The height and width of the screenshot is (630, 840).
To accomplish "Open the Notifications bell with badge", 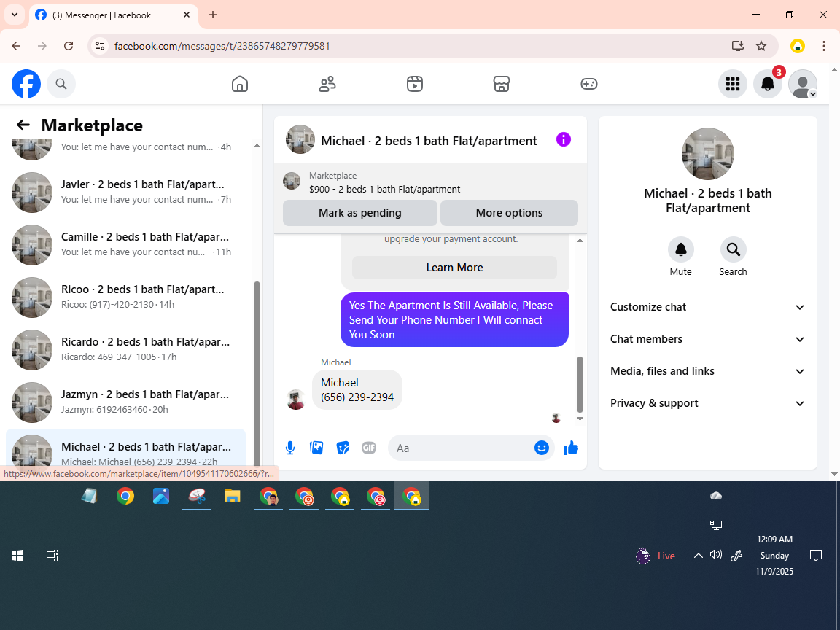I will [x=768, y=84].
